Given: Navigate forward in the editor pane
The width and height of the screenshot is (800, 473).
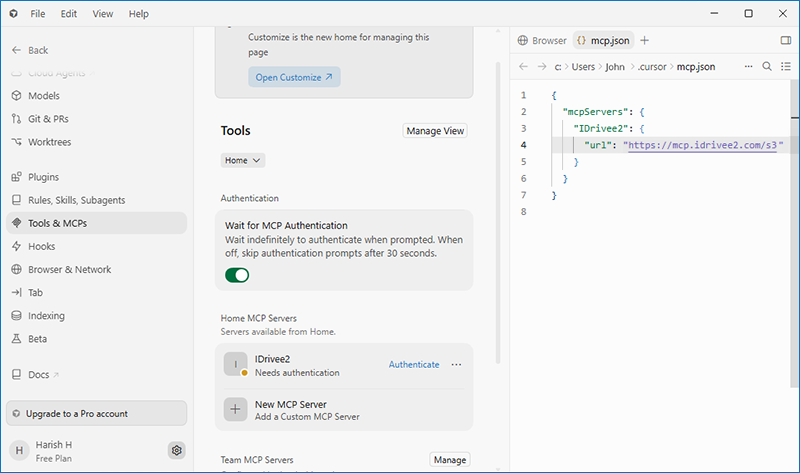Looking at the screenshot, I should pos(542,66).
